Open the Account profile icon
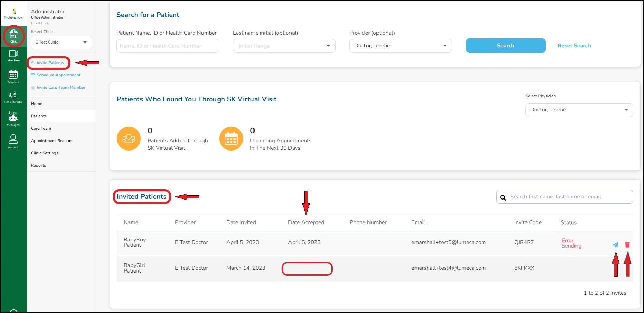Screen dimensions: 644x313 click(x=13, y=141)
